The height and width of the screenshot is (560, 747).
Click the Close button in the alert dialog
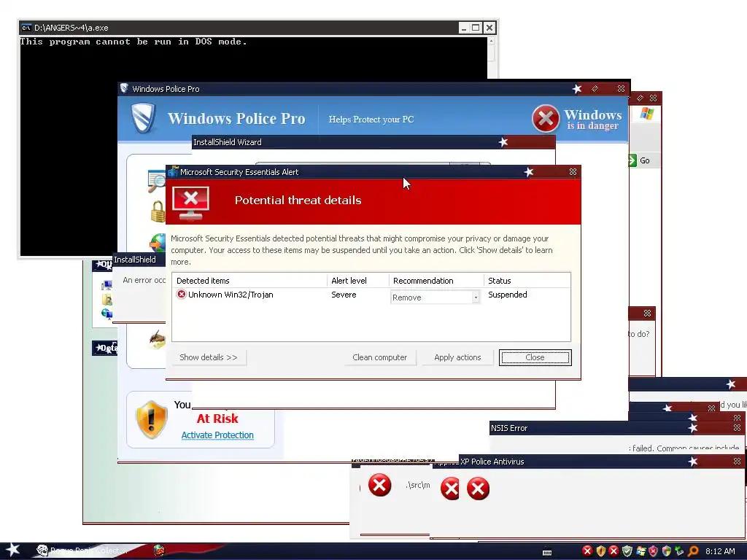(535, 357)
